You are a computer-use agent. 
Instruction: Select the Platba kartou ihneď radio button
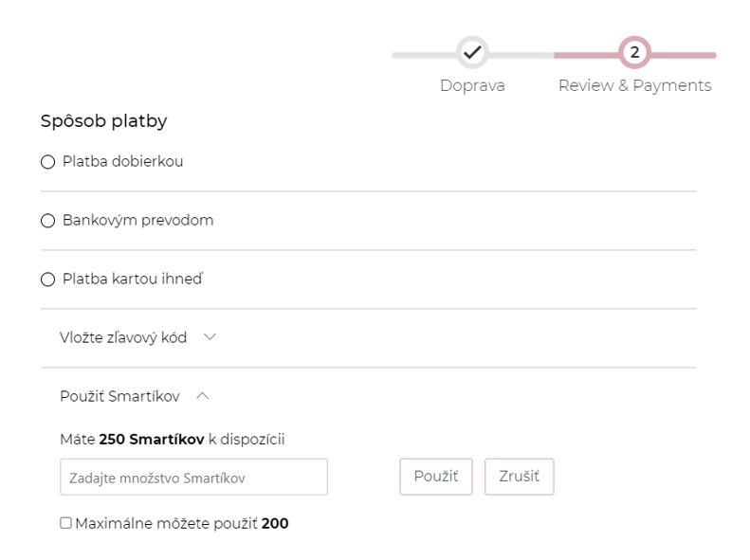click(x=47, y=280)
